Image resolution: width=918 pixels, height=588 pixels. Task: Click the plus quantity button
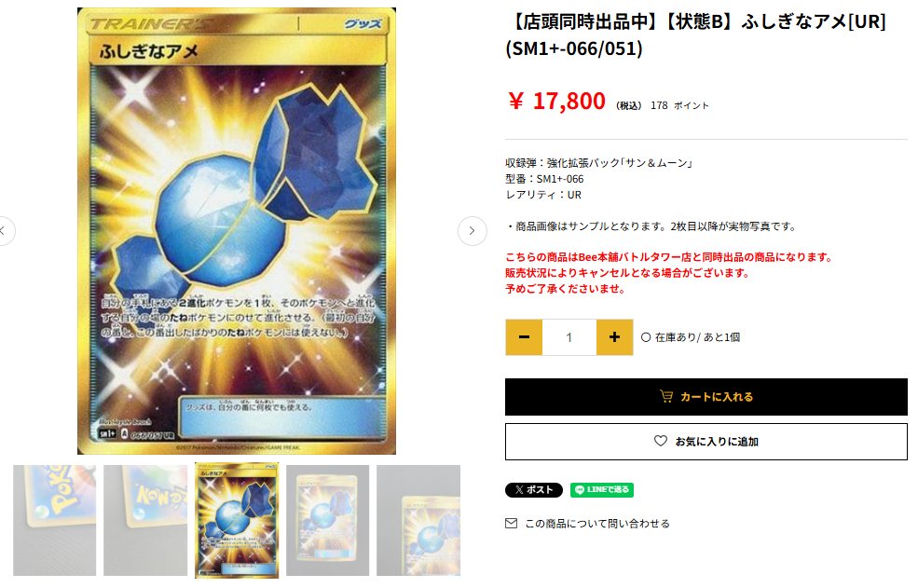point(614,337)
